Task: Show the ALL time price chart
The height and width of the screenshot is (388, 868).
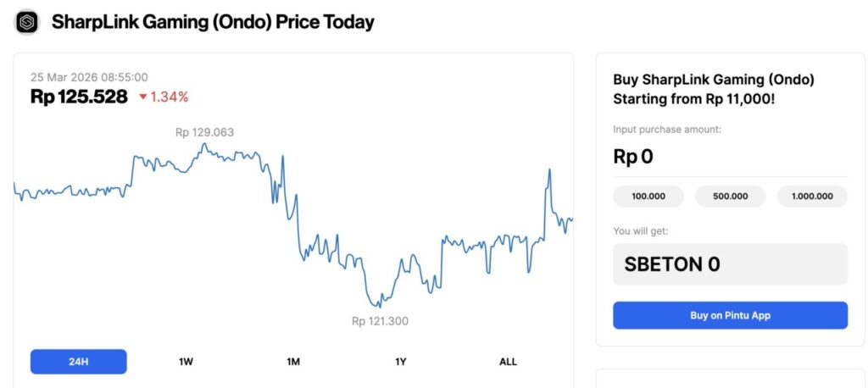Action: (x=508, y=362)
